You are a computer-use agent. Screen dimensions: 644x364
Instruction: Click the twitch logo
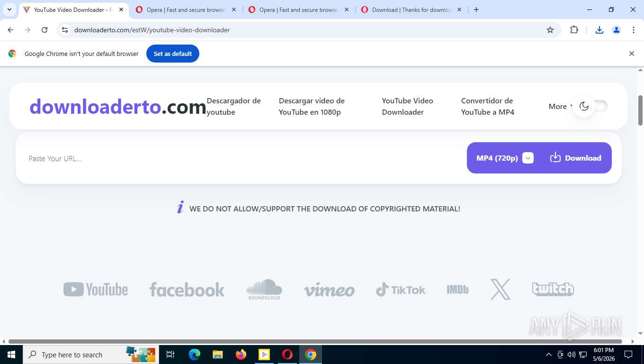[x=553, y=289]
